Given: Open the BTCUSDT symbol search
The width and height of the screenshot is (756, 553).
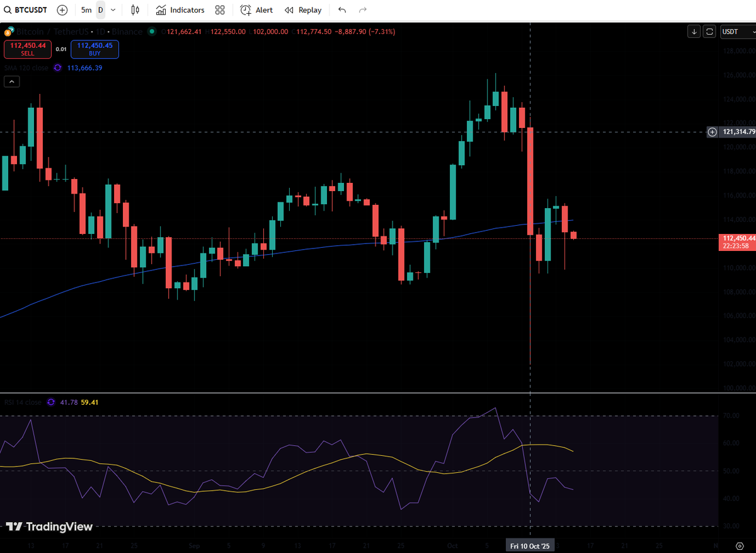Looking at the screenshot, I should pyautogui.click(x=25, y=10).
